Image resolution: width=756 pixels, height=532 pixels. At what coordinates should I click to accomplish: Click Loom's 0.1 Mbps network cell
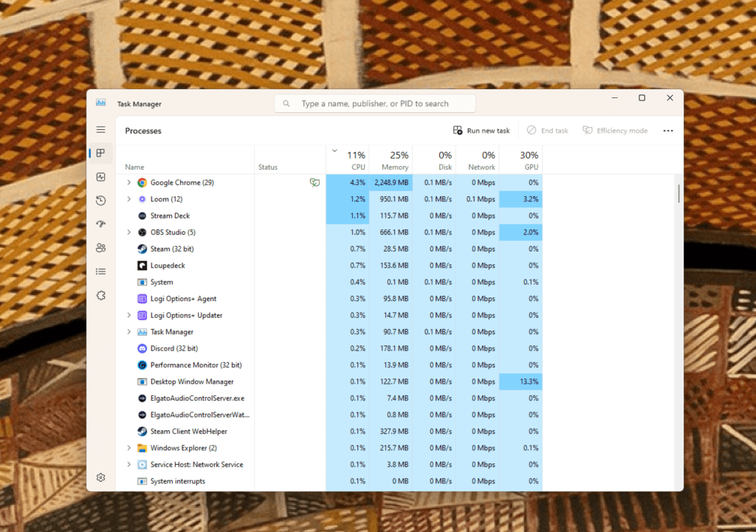tap(478, 199)
